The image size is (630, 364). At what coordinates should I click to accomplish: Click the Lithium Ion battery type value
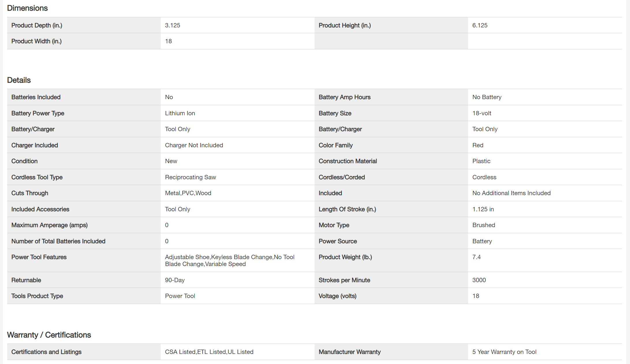pyautogui.click(x=180, y=113)
